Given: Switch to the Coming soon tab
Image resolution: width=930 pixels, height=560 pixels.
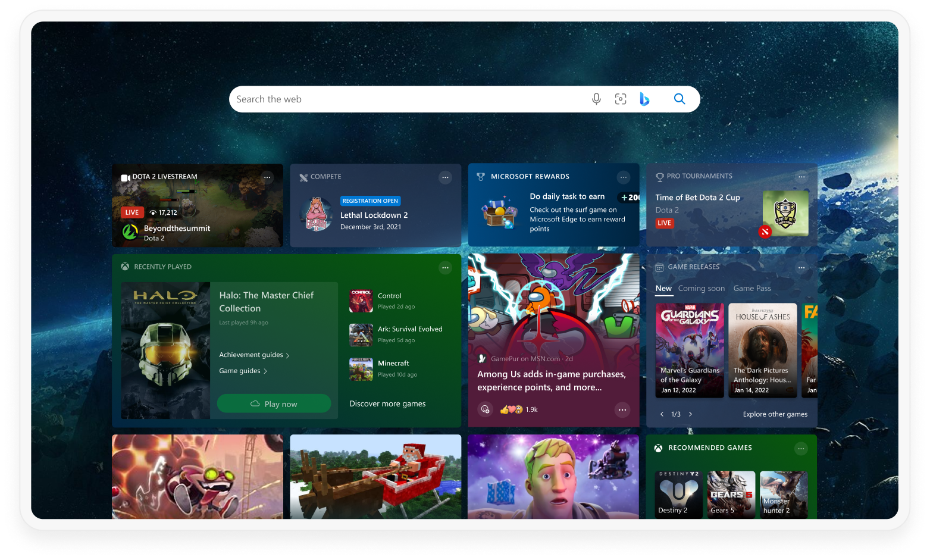Looking at the screenshot, I should [702, 288].
